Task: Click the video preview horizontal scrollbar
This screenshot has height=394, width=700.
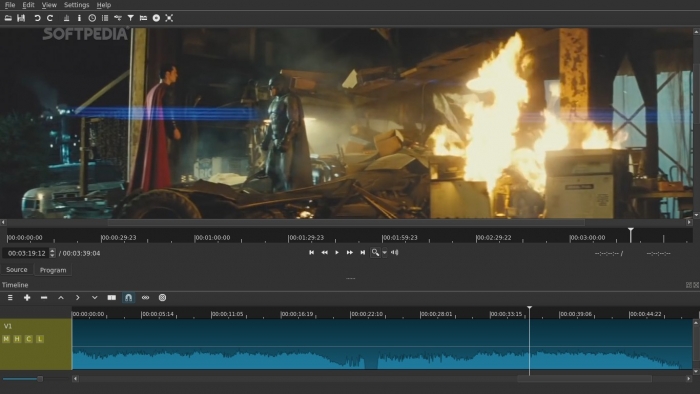Action: coord(346,222)
